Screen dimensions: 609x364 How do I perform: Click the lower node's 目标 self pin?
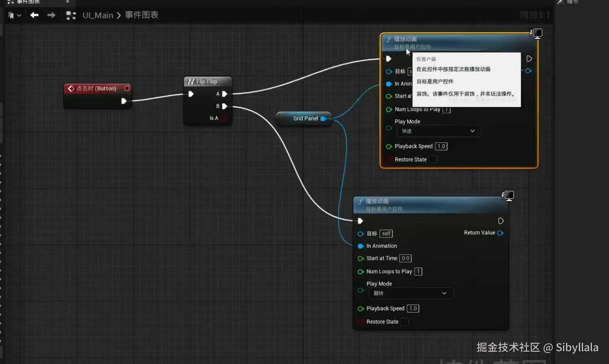tap(361, 234)
